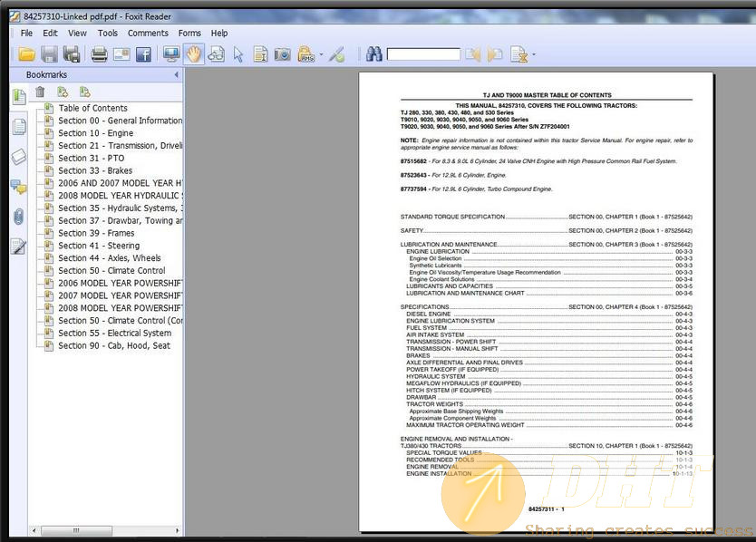Open the Comments sidebar panel icon

19,187
